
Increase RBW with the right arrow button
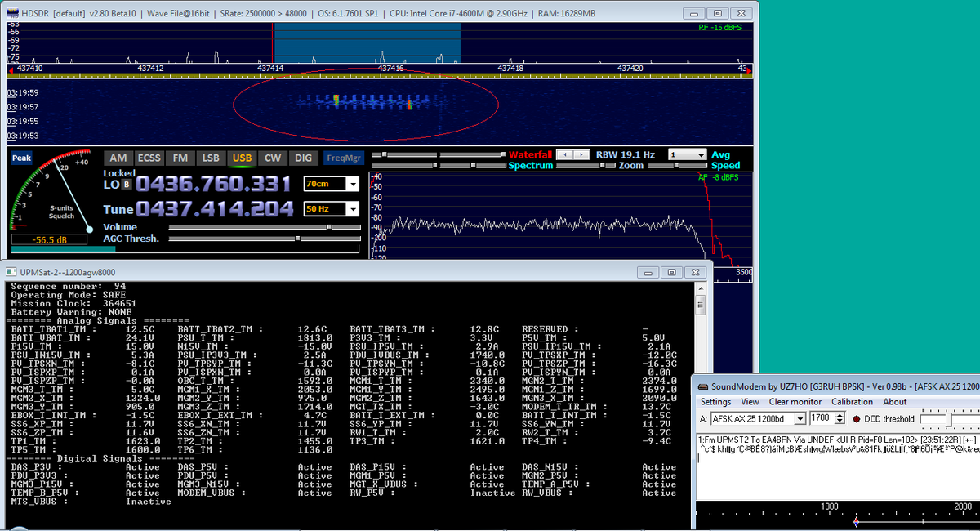tap(581, 154)
